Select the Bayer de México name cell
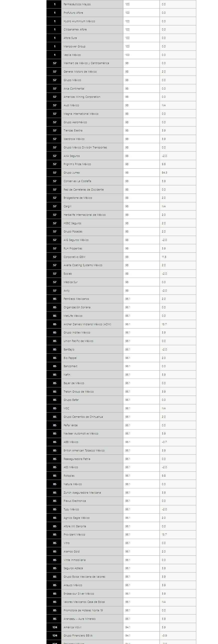Image resolution: width=218 pixels, height=644 pixels. click(92, 383)
